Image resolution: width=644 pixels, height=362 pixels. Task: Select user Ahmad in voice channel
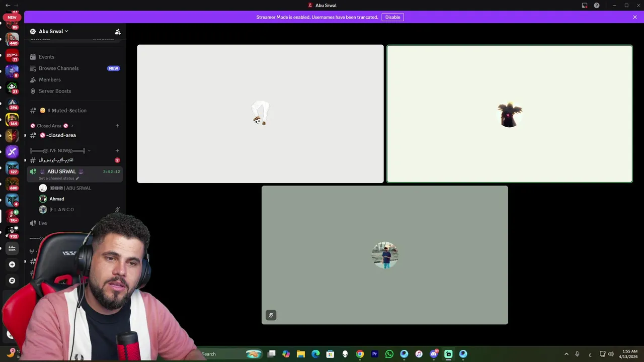point(80,199)
